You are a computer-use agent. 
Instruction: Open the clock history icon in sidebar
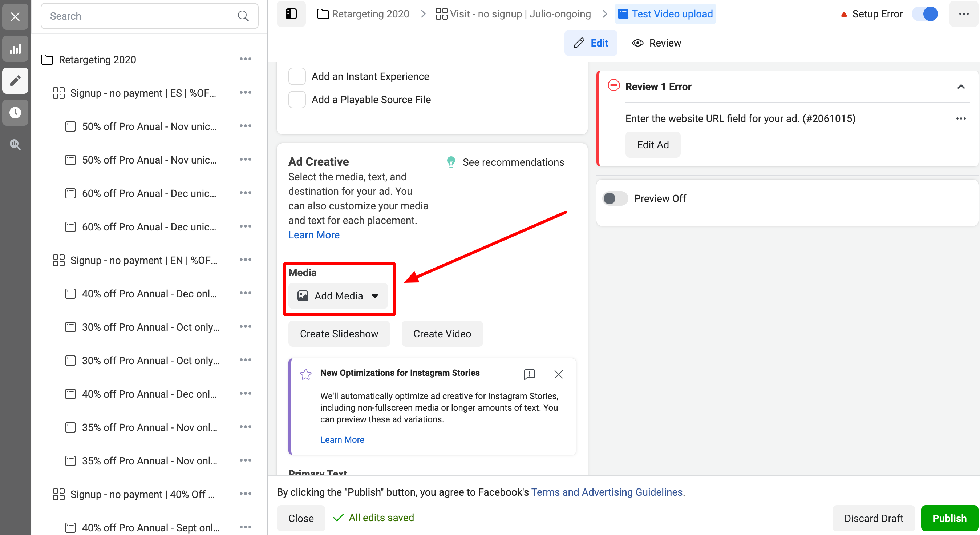15,112
